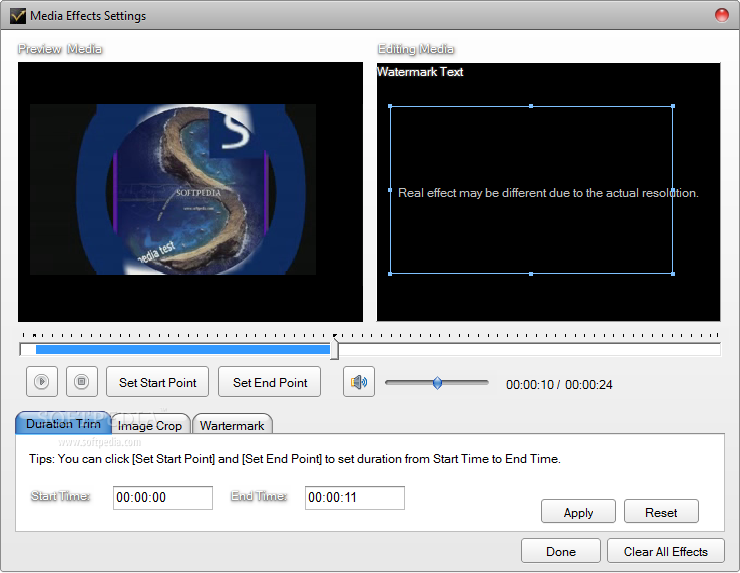
Task: Open the Wartermark tab
Action: pos(232,425)
